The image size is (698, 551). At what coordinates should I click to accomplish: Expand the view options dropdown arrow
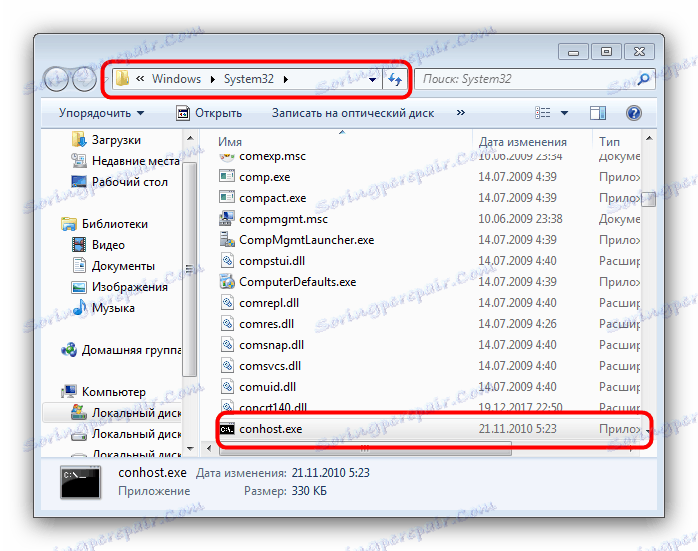coord(564,113)
